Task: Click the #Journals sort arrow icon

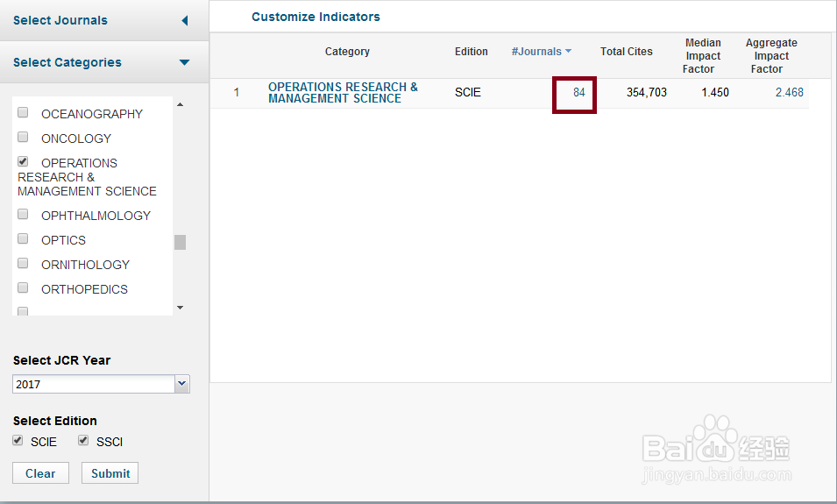Action: 568,51
